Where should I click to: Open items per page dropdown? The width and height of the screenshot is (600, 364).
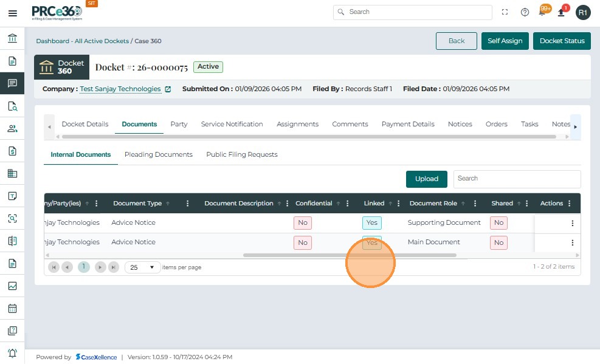[x=143, y=267]
